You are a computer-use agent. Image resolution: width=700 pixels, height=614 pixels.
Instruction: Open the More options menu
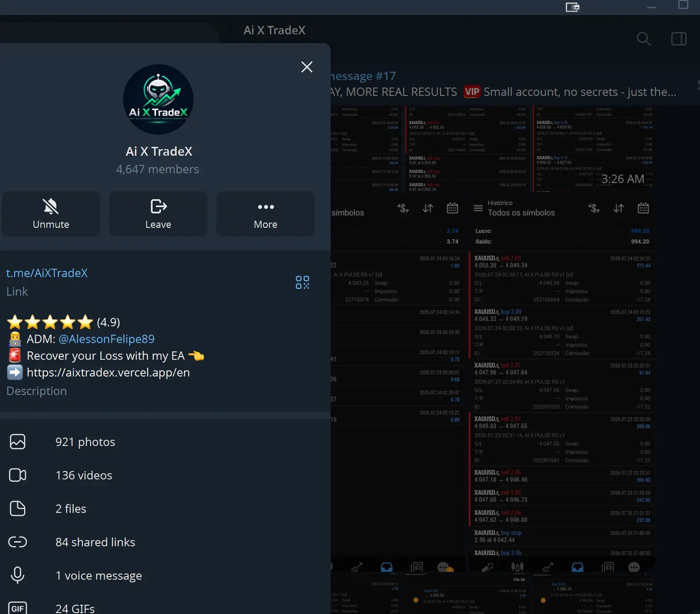(265, 214)
